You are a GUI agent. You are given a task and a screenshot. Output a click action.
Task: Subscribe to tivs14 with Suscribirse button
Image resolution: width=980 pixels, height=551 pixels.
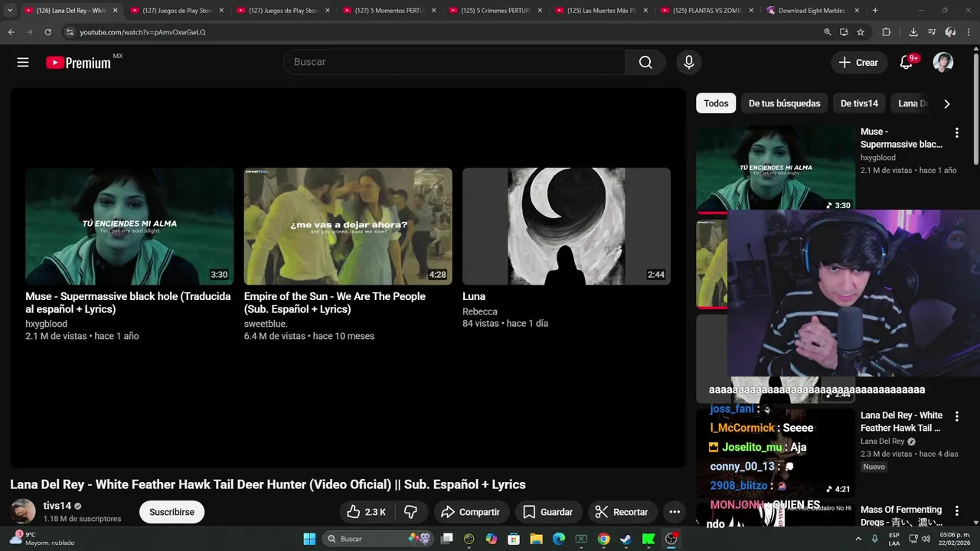pos(171,512)
